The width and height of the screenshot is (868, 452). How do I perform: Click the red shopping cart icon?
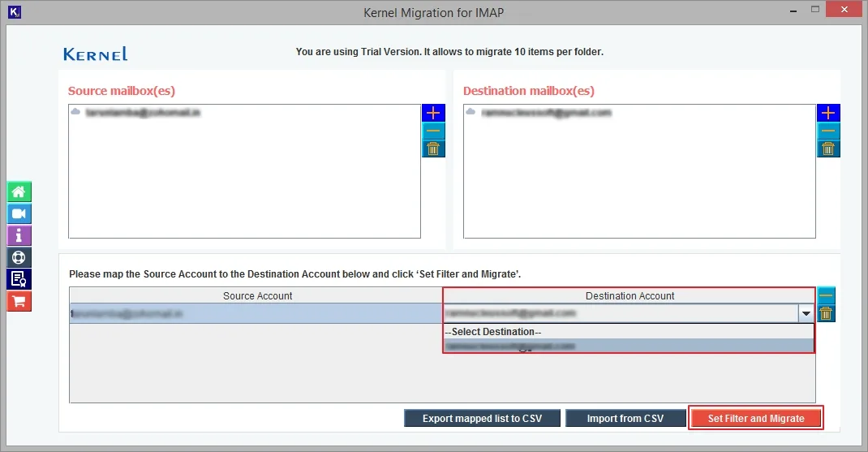tap(19, 301)
